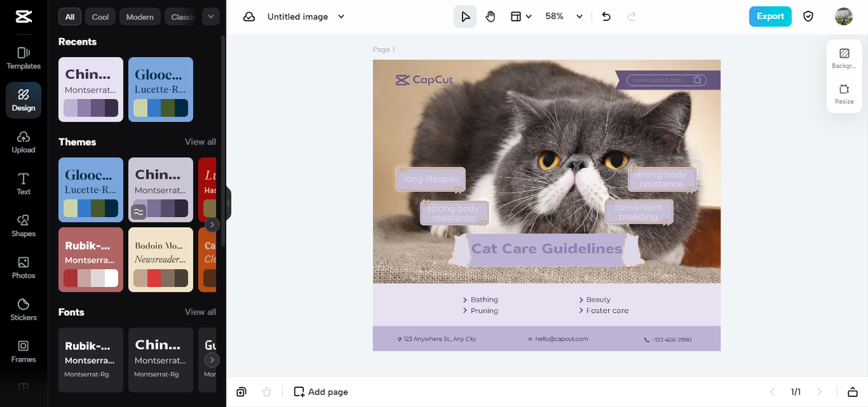Image resolution: width=868 pixels, height=407 pixels.
Task: Open the Templates sidebar panel
Action: tap(23, 58)
